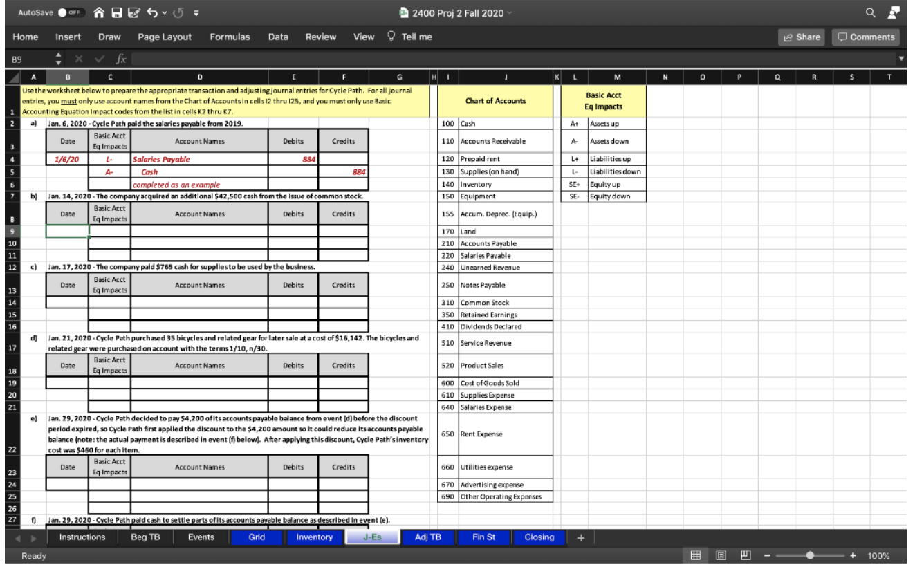Open the Comments pane button
The image size is (924, 567).
[866, 37]
